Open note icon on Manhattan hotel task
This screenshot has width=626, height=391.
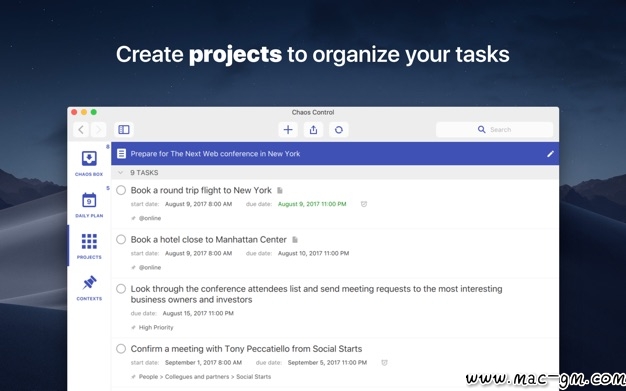[x=295, y=240]
